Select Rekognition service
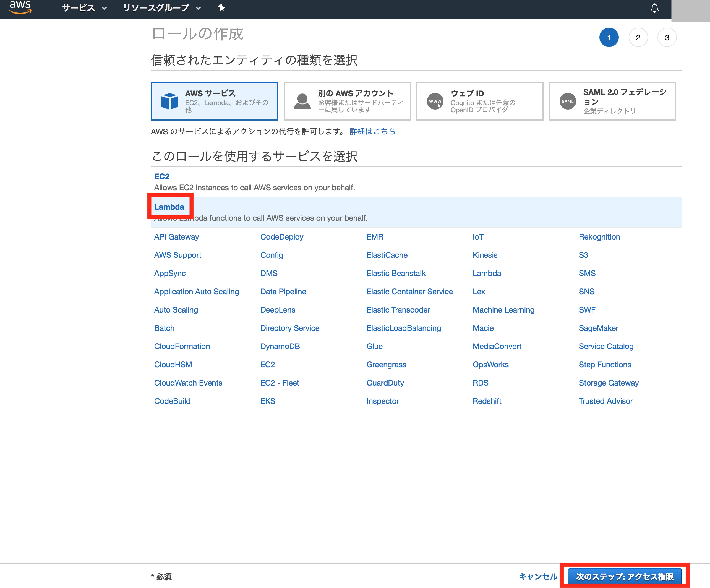The height and width of the screenshot is (588, 710). pos(599,237)
